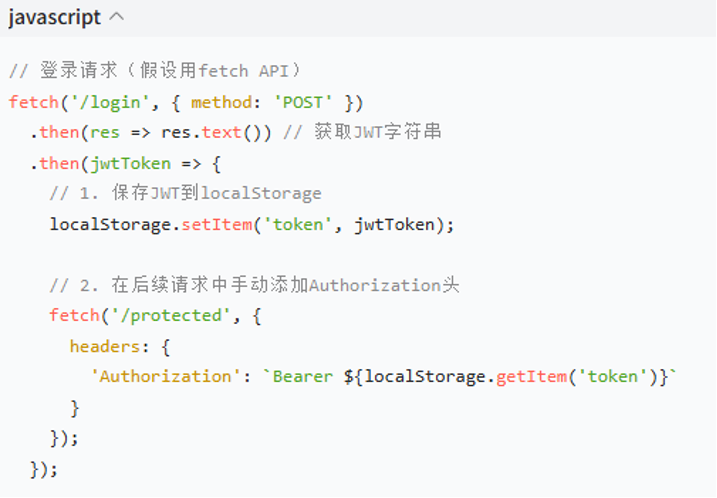Click the fetch call for '/login'
This screenshot has width=717, height=498.
pyautogui.click(x=34, y=102)
